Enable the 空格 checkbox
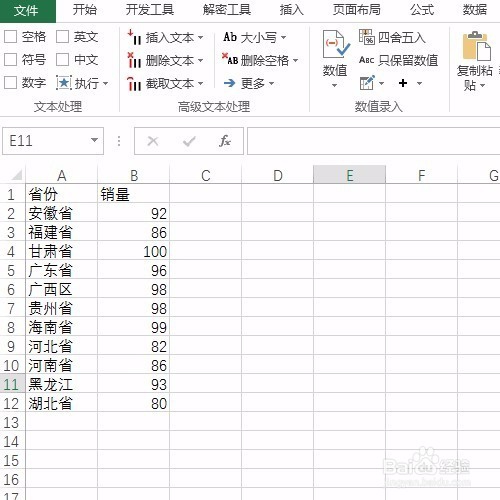 tap(10, 37)
